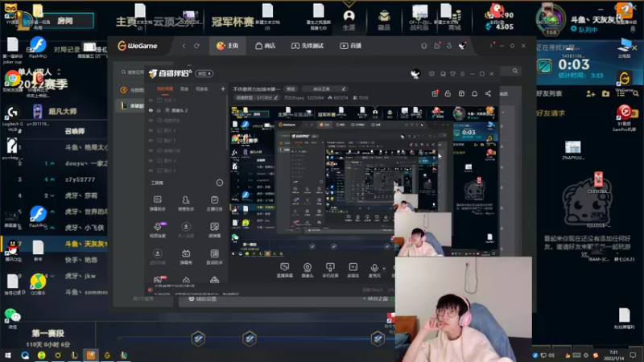The image size is (644, 362).
Task: Click the add friend icon in friends list
Action: coord(591,94)
